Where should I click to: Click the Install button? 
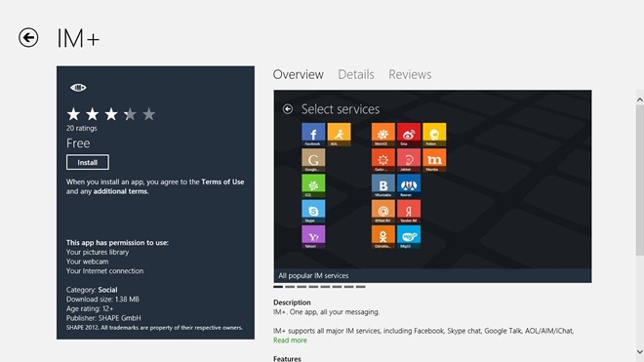(x=88, y=162)
